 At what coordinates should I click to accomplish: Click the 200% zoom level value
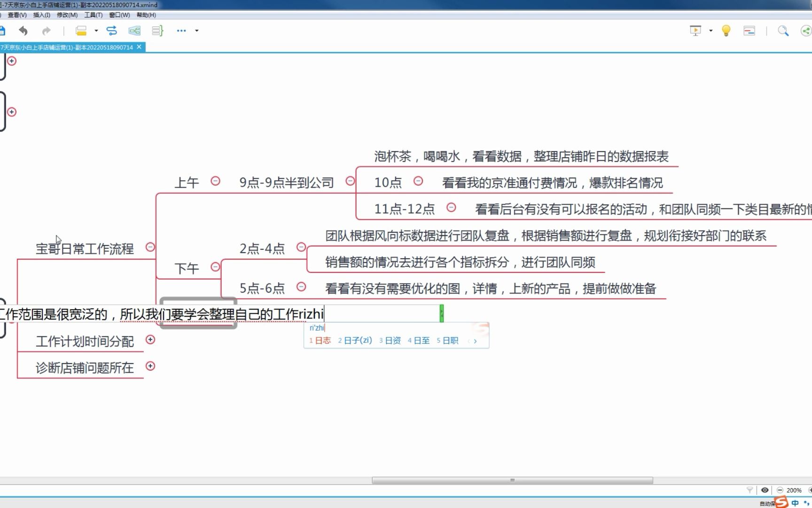[794, 490]
